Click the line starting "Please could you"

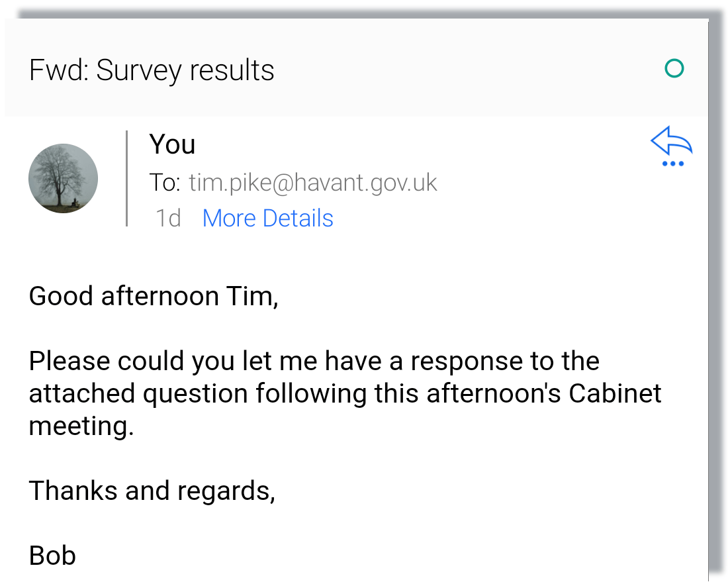[x=314, y=362]
